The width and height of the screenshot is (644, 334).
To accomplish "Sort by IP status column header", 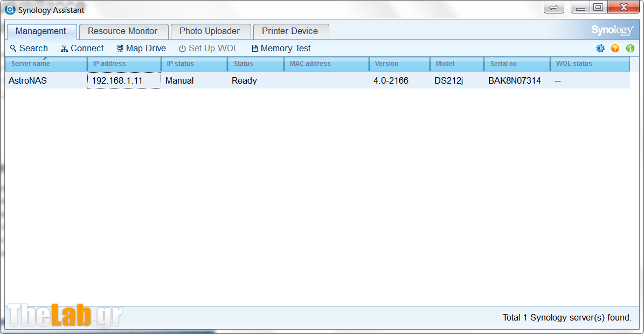I will click(194, 64).
